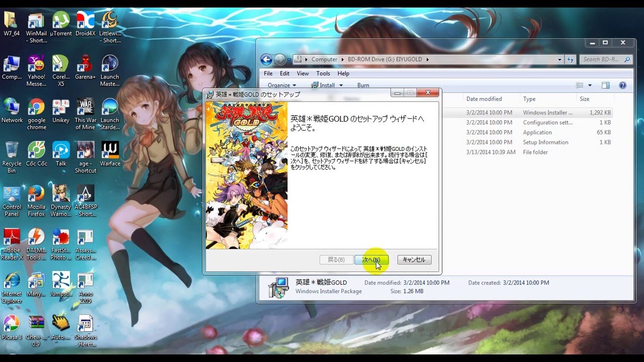Open the Droid4X desktop icon
The image size is (644, 362).
pyautogui.click(x=86, y=25)
